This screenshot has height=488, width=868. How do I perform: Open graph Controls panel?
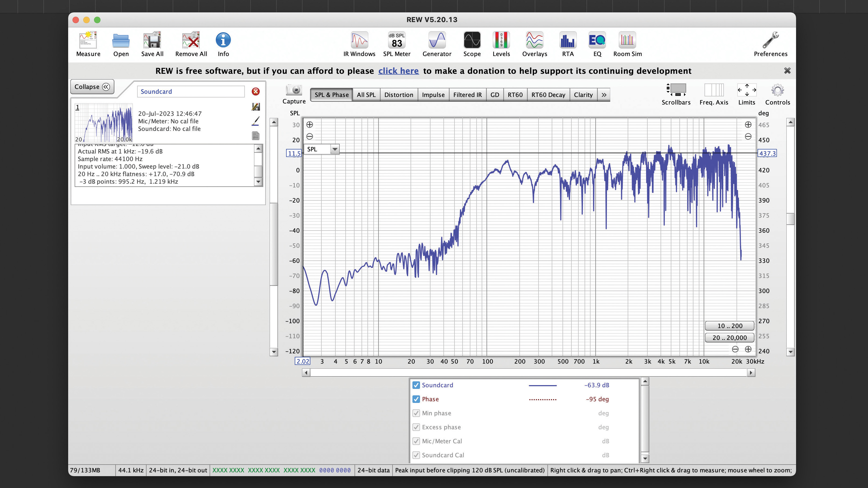777,94
